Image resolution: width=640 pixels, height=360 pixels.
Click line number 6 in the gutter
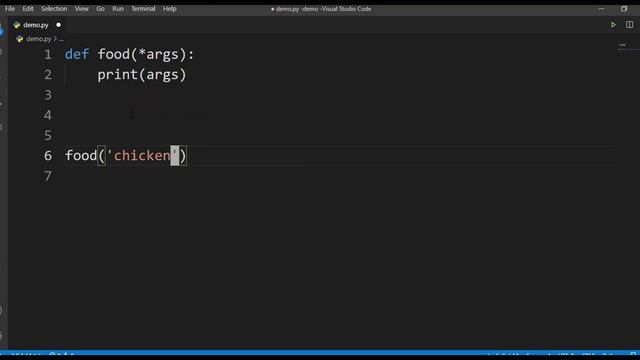48,156
